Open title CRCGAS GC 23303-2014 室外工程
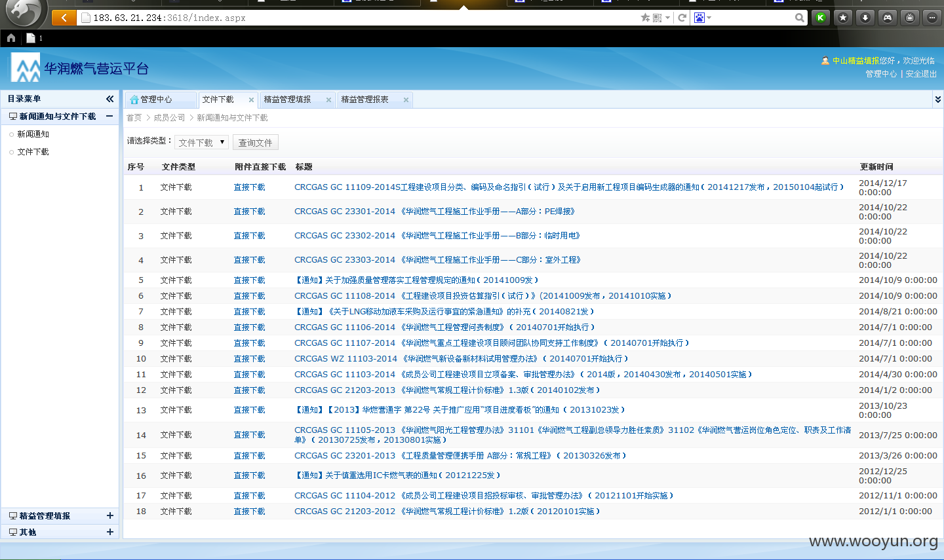 click(x=438, y=260)
